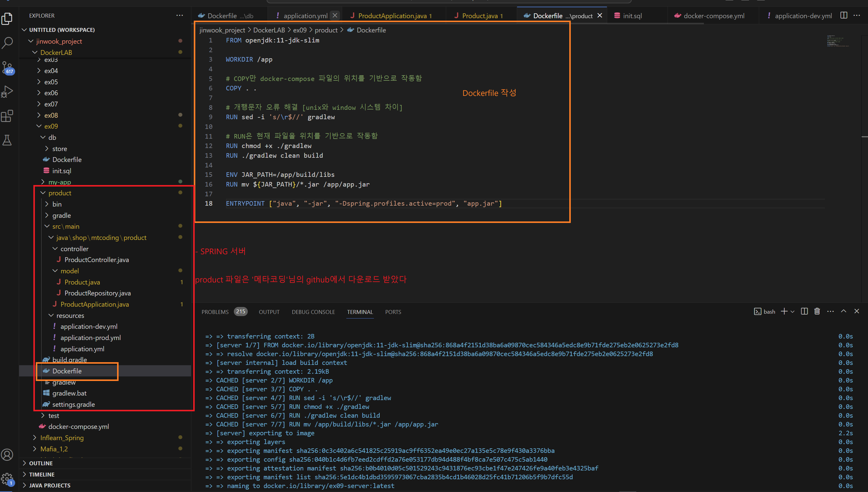
Task: Switch to the DEBUG CONSOLE panel tab
Action: [x=313, y=312]
